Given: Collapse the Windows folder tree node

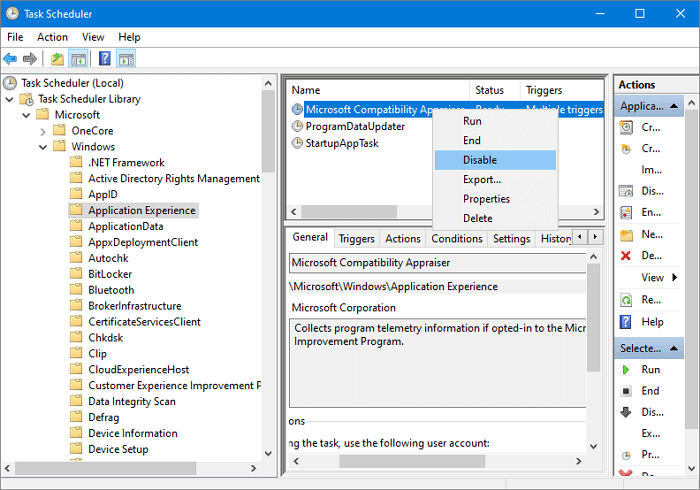Looking at the screenshot, I should (x=43, y=147).
